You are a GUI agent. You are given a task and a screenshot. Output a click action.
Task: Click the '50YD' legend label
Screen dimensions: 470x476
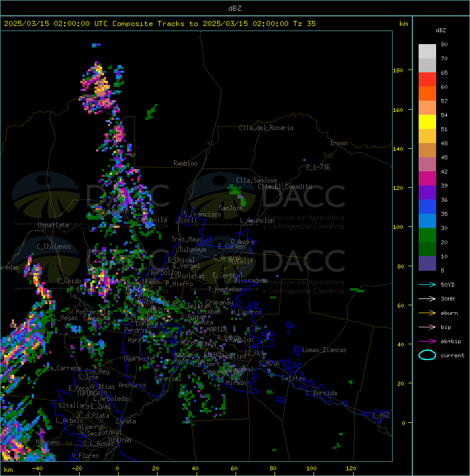(447, 284)
